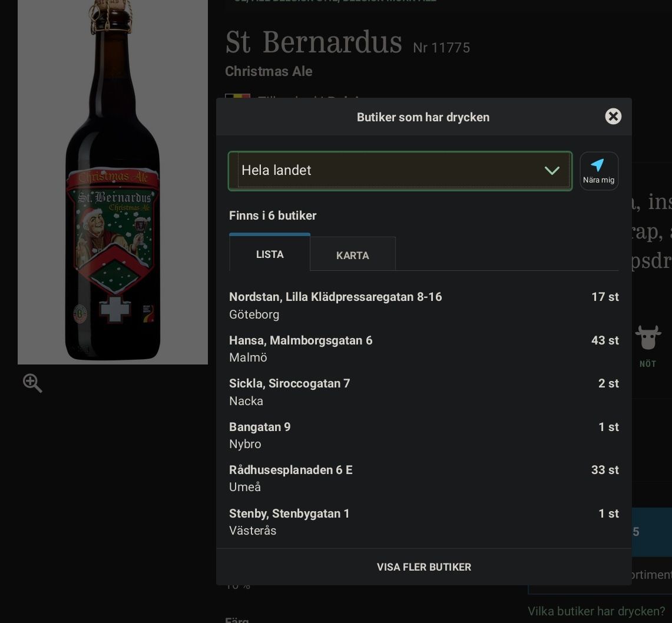Click the Göteborg city label
672x623 pixels.
[254, 314]
